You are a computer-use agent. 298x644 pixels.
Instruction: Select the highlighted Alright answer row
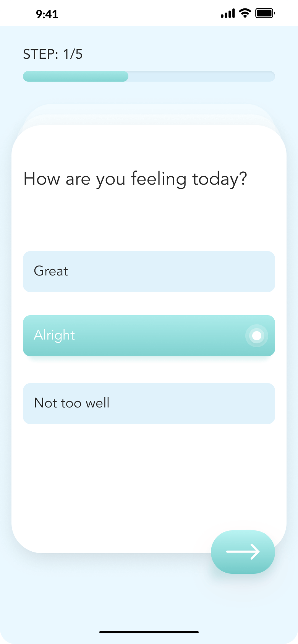(x=149, y=336)
